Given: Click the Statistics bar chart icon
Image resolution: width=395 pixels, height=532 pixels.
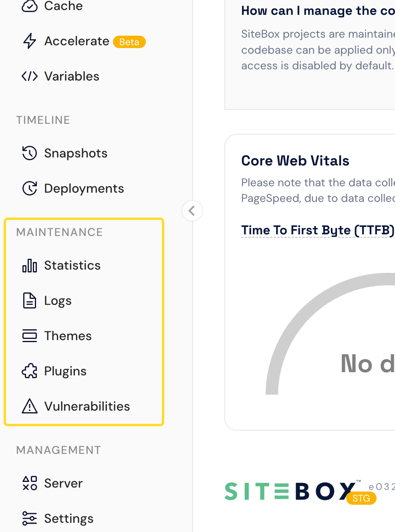Looking at the screenshot, I should coord(30,265).
